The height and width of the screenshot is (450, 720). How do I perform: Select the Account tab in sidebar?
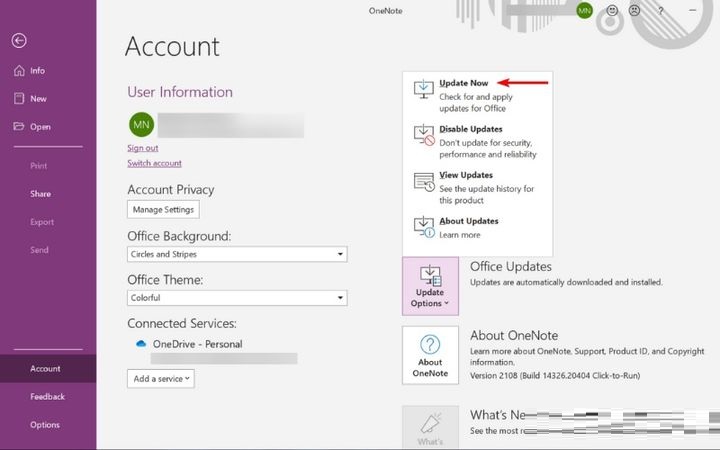tap(48, 369)
